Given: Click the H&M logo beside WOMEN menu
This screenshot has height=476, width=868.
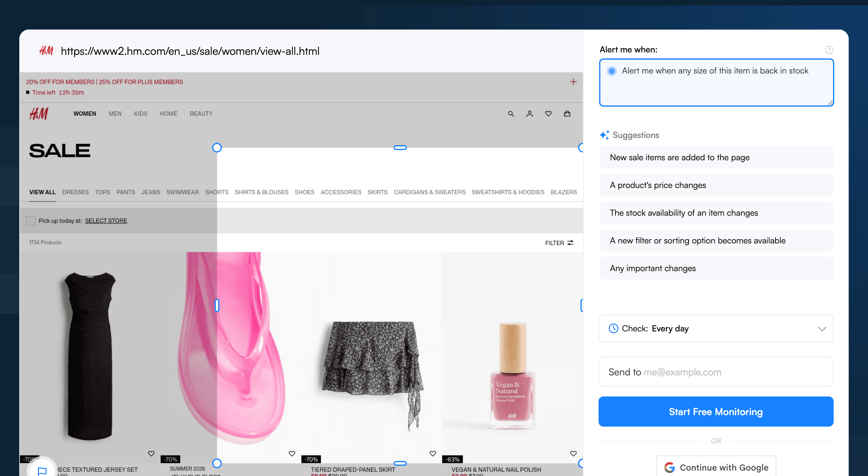Looking at the screenshot, I should [x=39, y=114].
